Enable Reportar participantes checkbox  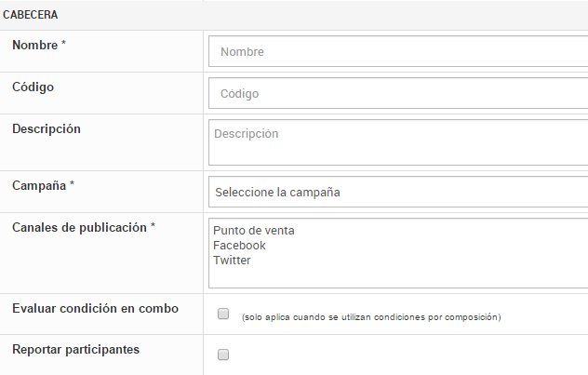[x=223, y=355]
